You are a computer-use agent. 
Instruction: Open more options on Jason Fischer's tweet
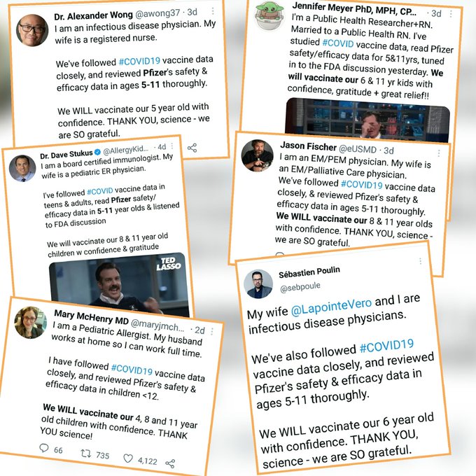(439, 153)
